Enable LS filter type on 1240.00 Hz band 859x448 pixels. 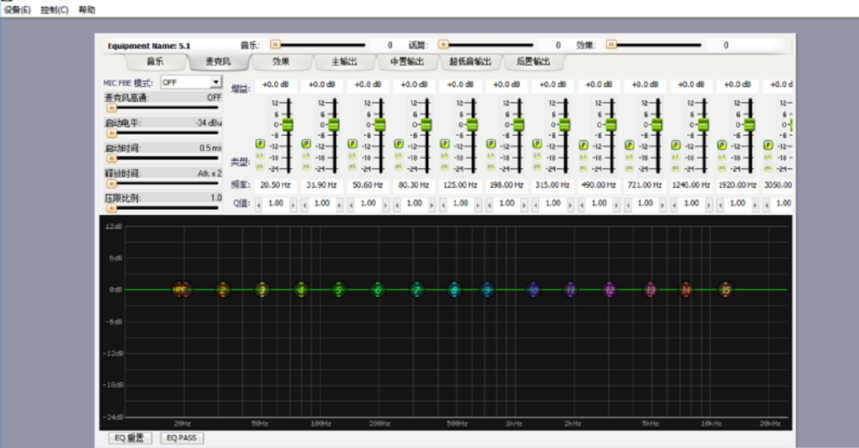pyautogui.click(x=675, y=158)
